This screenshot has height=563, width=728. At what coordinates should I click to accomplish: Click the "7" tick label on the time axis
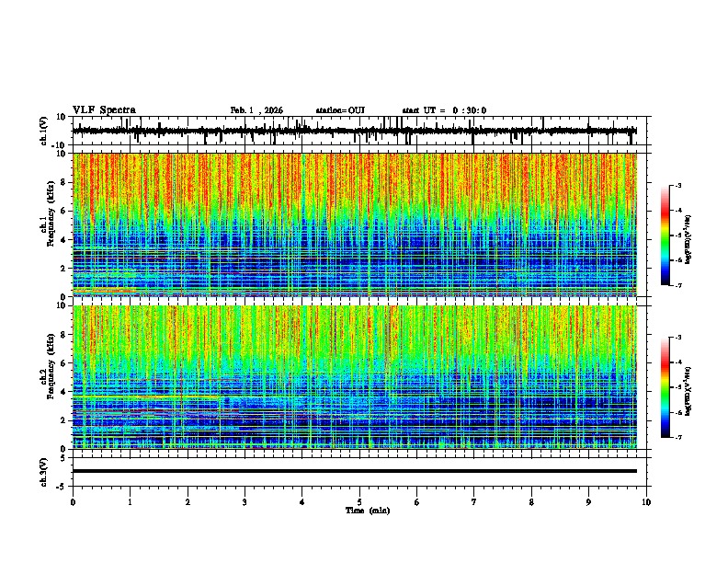474,502
